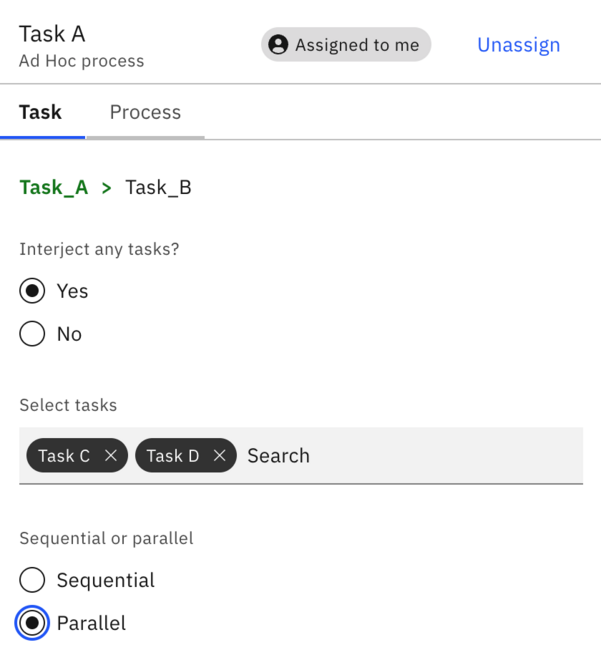Switch to the Task tab
The image size is (601, 650).
click(41, 112)
